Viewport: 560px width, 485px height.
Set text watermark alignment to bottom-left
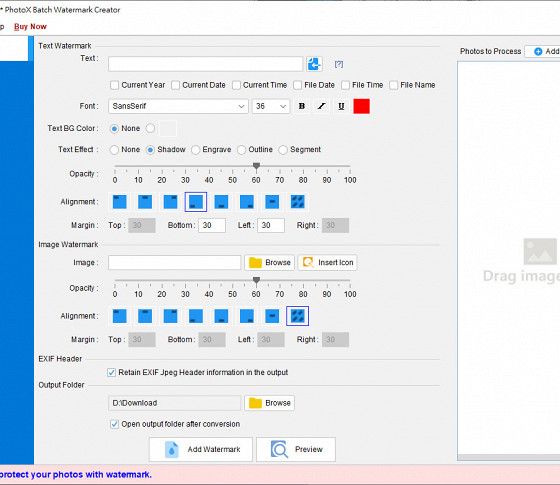tap(196, 202)
